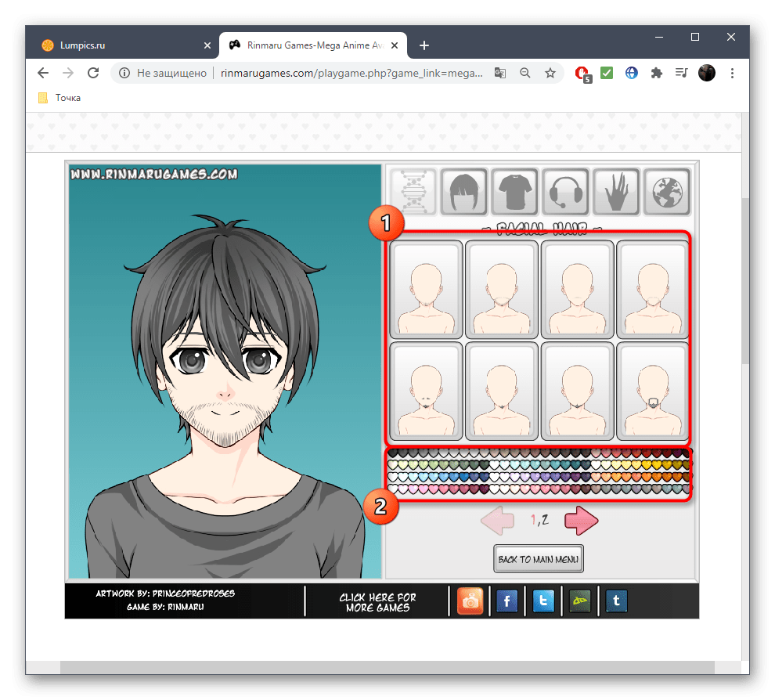
Task: Select the first facial hair thumbnail
Action: point(426,290)
